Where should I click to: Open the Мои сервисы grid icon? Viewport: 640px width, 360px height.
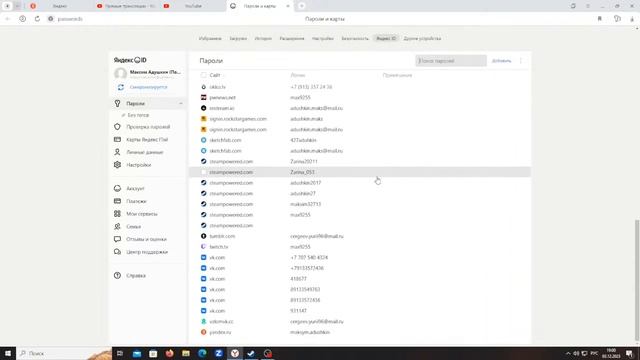pos(118,214)
